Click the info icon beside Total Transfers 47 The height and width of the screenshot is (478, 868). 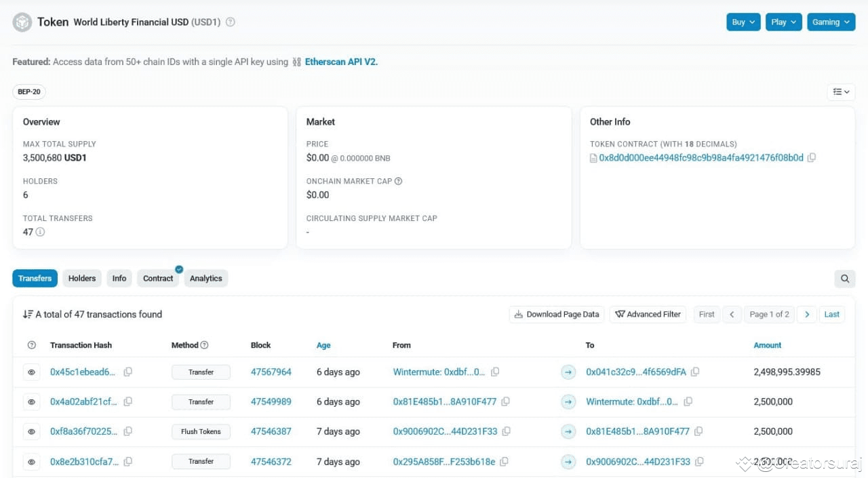pos(40,232)
